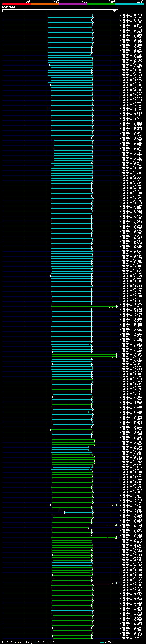Screen dimensions: 146x644
Task: Click the Large gaps legend text
Action: (10, 642)
